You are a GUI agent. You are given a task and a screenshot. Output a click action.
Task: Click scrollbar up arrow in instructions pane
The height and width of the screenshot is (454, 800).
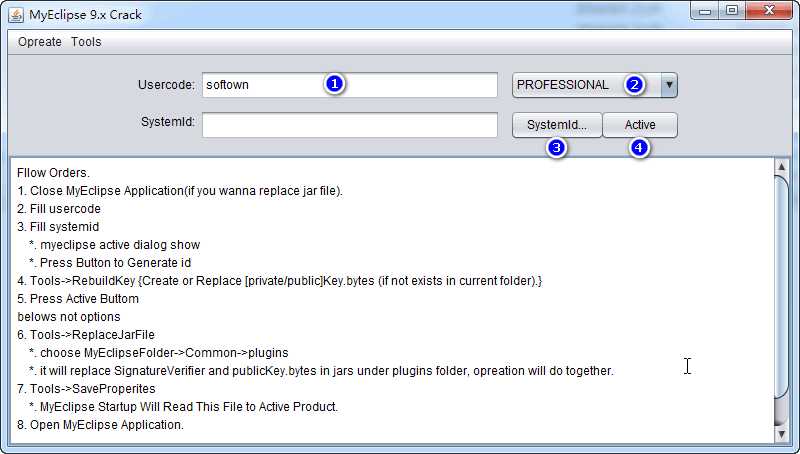click(781, 166)
